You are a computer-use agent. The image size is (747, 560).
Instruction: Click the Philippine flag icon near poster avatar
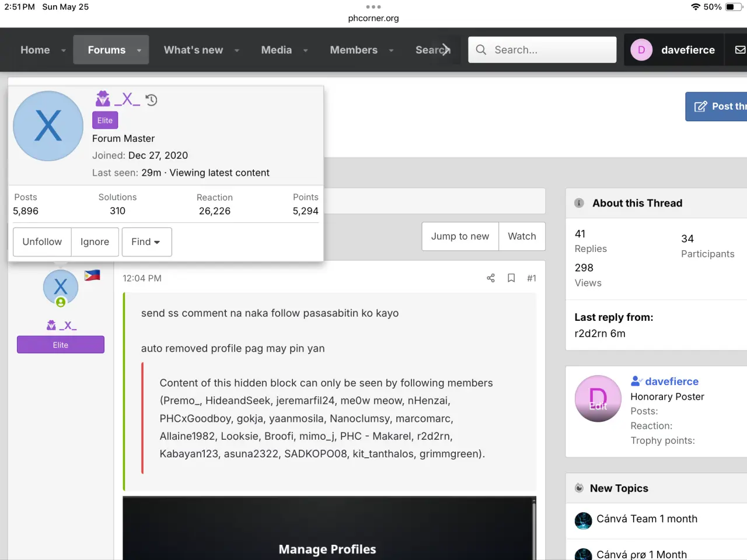tap(92, 275)
